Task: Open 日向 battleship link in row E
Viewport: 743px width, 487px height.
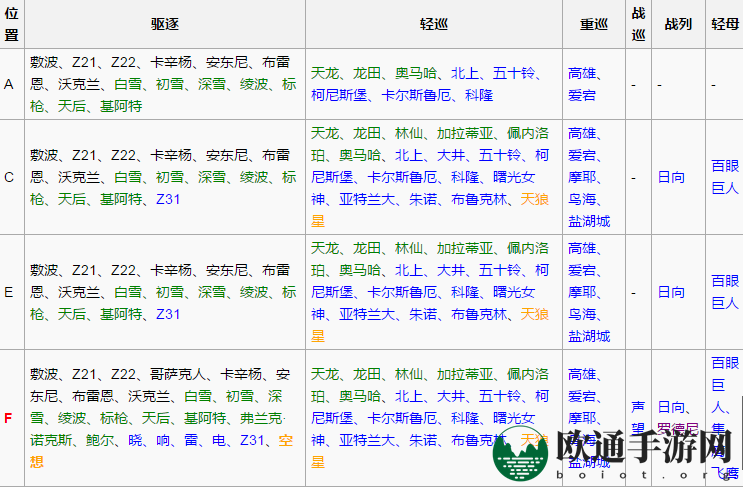Action: point(671,292)
